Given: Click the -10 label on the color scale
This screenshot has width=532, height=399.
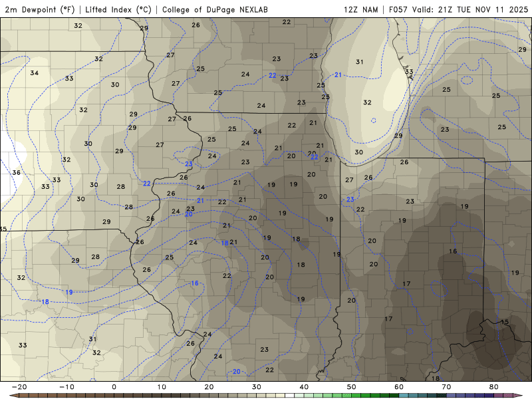Looking at the screenshot, I should pos(66,387).
